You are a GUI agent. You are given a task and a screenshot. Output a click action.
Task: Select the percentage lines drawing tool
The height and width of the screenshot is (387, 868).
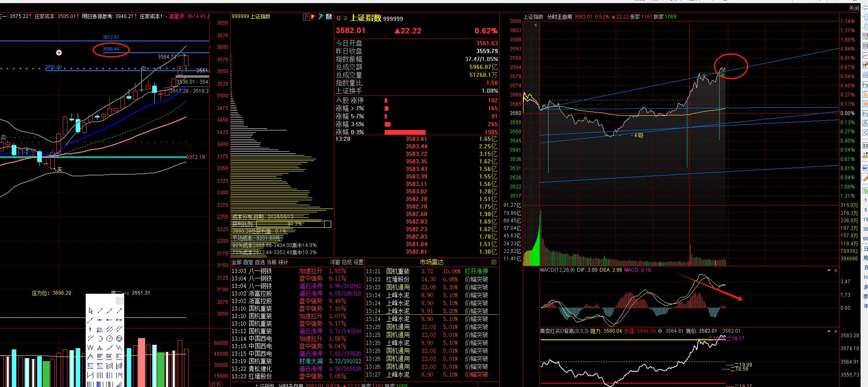point(90,365)
